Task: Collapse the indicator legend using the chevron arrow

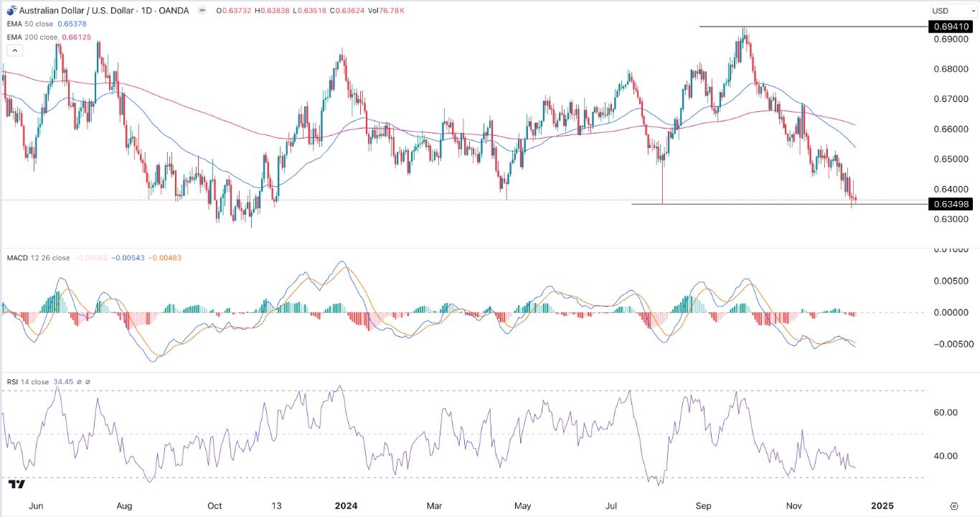Action: [x=14, y=50]
